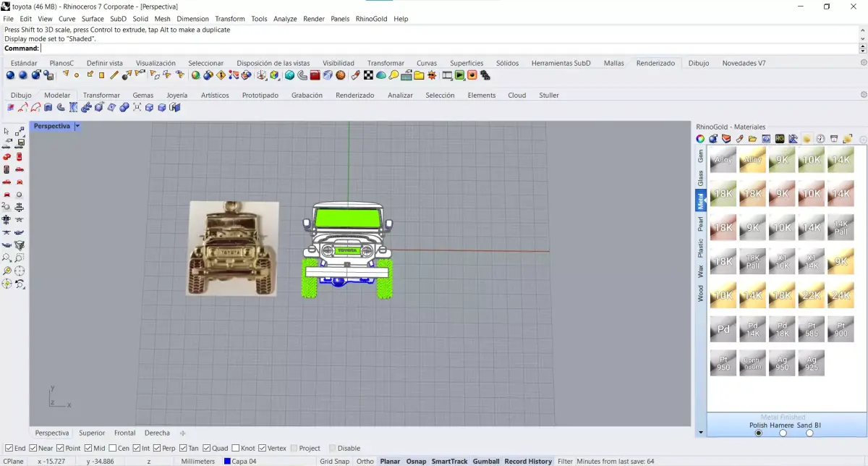Enable the Cen object snap checkbox

click(113, 448)
